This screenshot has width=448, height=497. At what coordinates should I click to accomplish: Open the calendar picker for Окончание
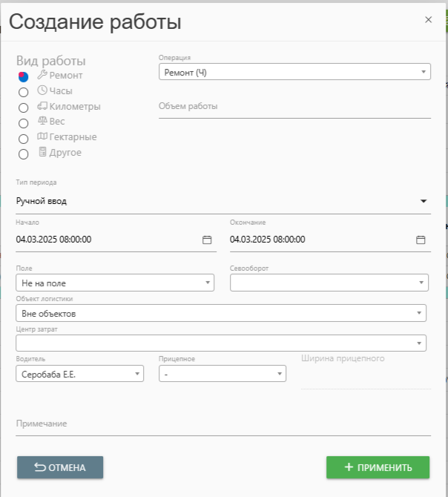421,240
